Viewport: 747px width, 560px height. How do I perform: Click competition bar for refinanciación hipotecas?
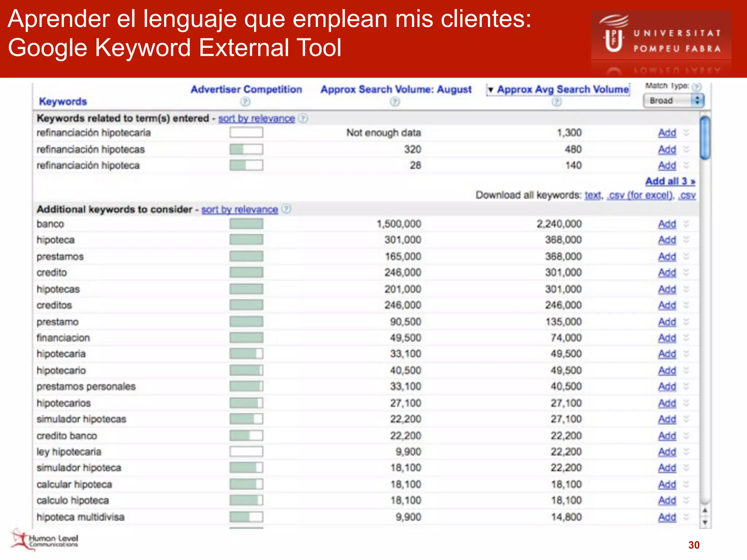pyautogui.click(x=246, y=149)
